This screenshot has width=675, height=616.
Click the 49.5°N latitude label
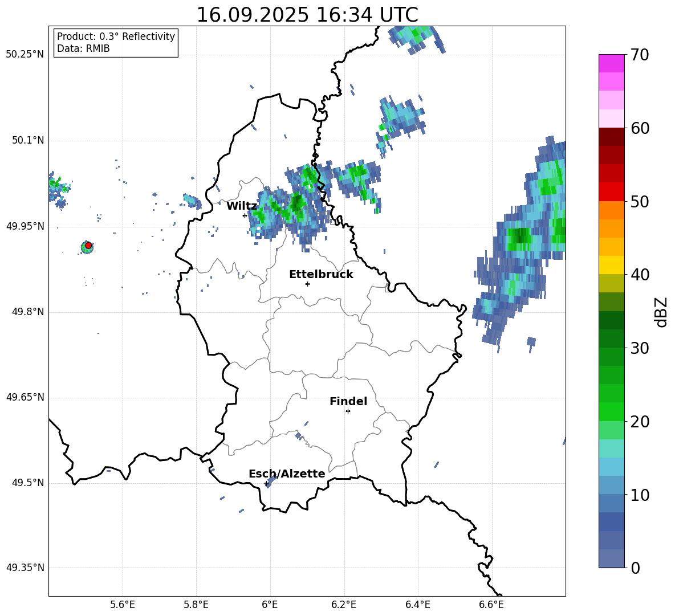[28, 483]
